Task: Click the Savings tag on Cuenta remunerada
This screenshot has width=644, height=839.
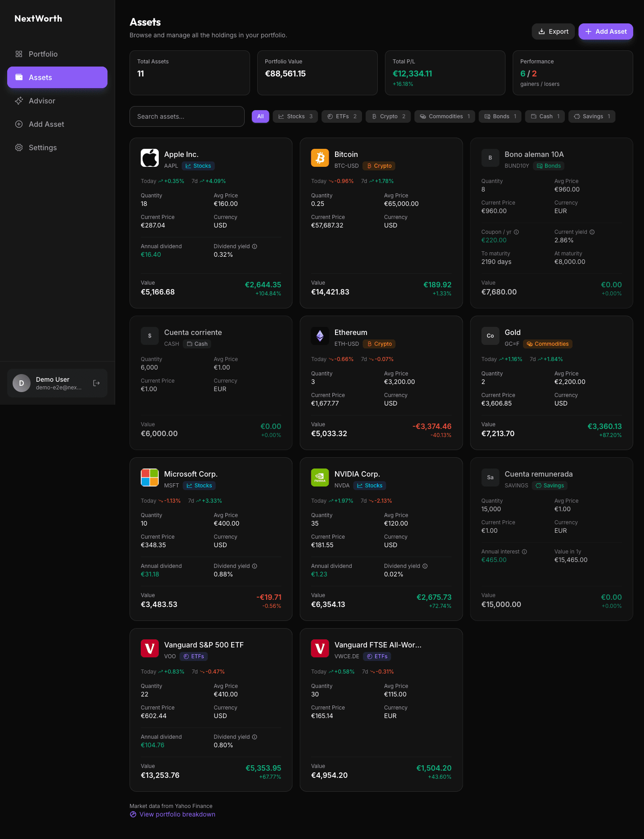Action: click(550, 486)
